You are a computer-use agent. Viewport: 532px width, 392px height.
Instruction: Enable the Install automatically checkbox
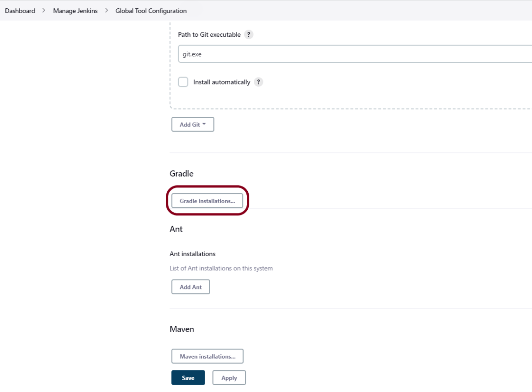pos(183,82)
